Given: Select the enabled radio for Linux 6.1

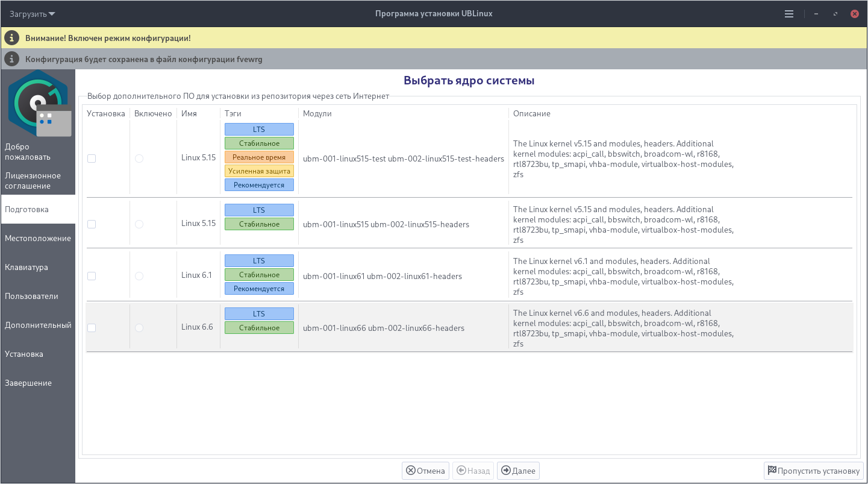Looking at the screenshot, I should coord(139,276).
